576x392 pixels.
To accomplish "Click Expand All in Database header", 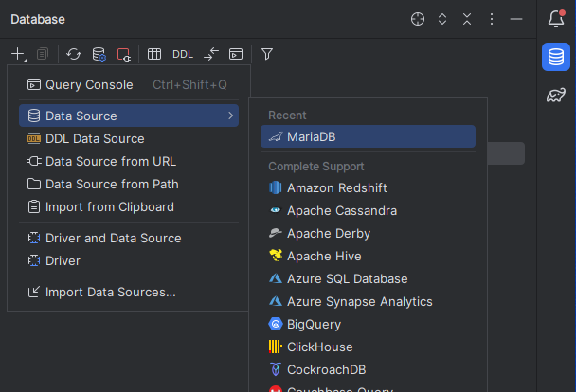I will (442, 19).
